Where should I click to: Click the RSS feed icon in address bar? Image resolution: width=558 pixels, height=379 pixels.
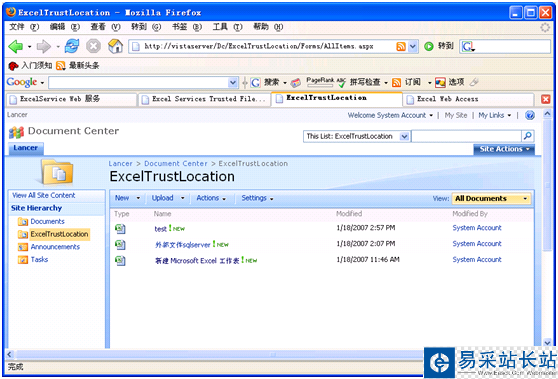coord(401,46)
